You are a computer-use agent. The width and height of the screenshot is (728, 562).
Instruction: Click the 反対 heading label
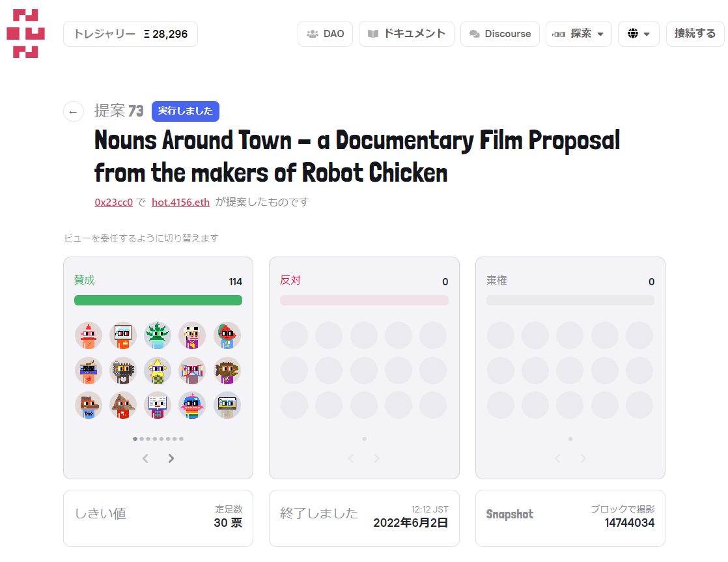click(290, 280)
